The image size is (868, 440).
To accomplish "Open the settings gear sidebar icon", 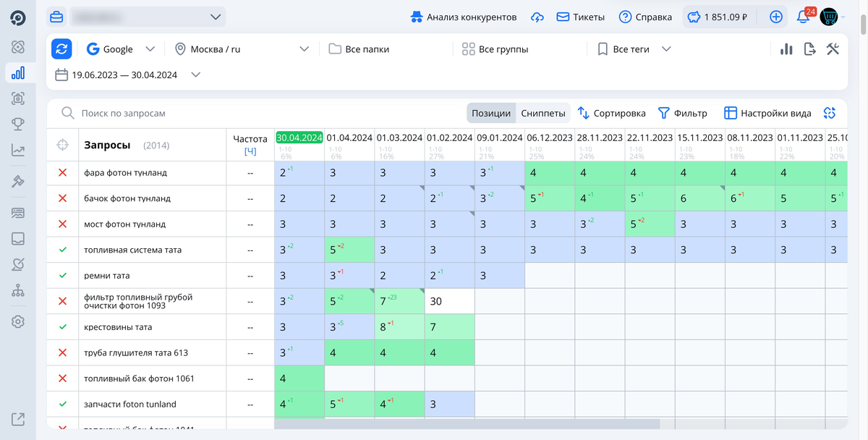I will [18, 322].
